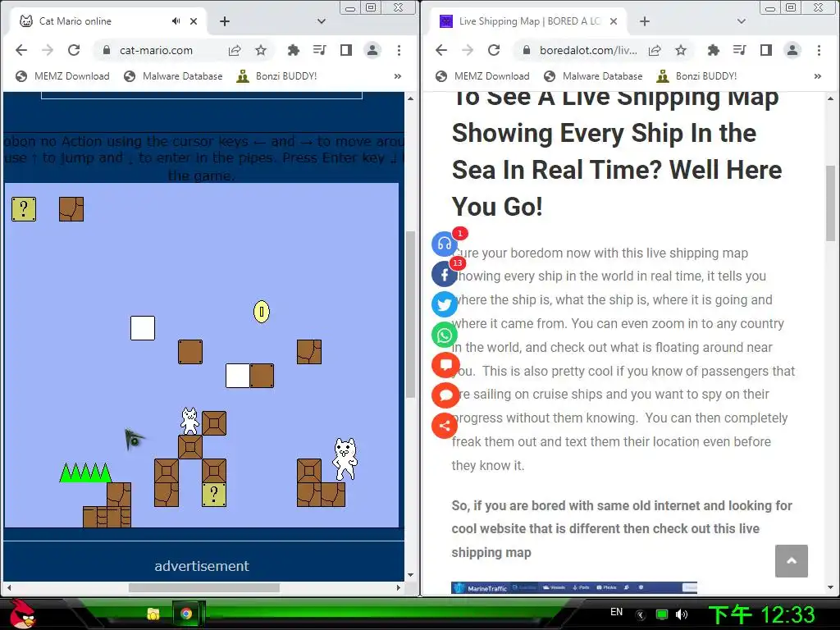840x630 pixels.
Task: Click horizontal scrollbar thumb in Cat Mario page
Action: (x=204, y=587)
